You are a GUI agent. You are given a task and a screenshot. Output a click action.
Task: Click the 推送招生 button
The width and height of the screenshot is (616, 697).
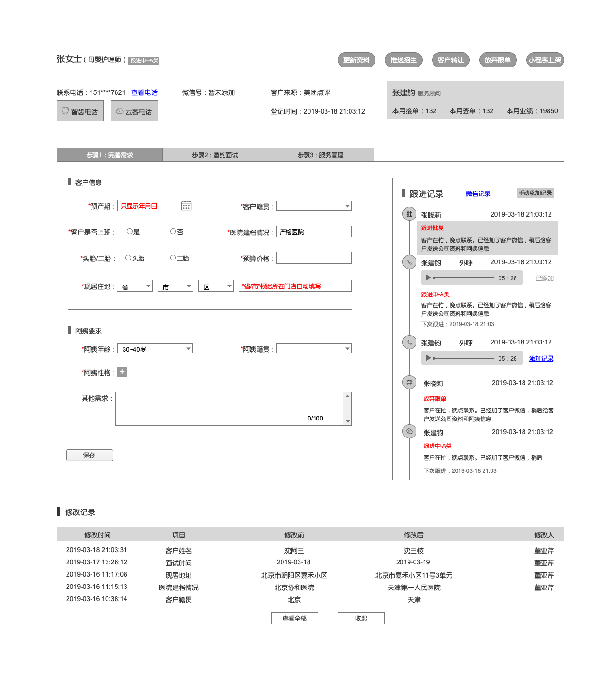404,60
